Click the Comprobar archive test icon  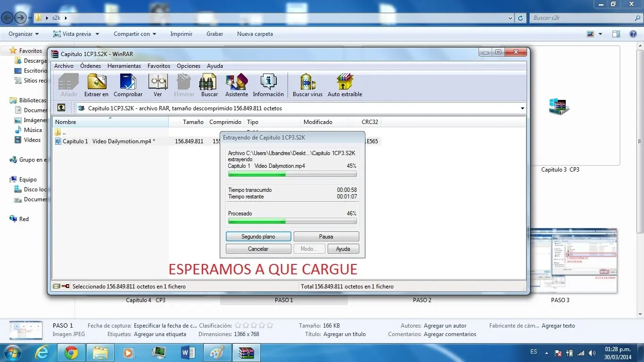[x=128, y=85]
